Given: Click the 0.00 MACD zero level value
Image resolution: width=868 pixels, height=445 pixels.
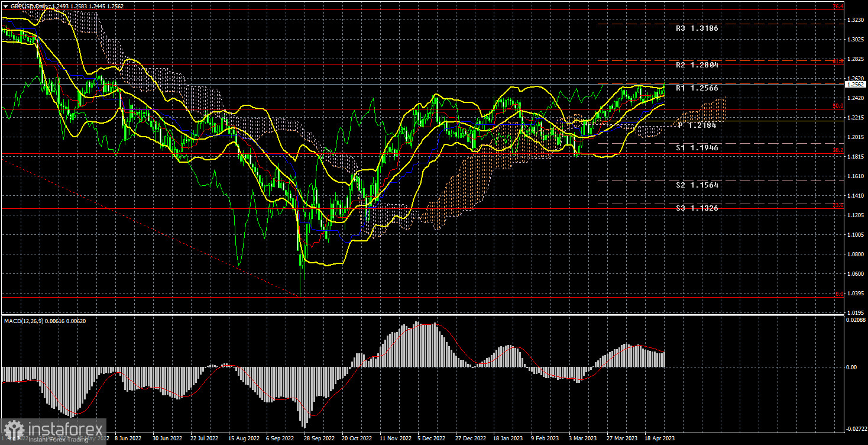Looking at the screenshot, I should click(852, 367).
